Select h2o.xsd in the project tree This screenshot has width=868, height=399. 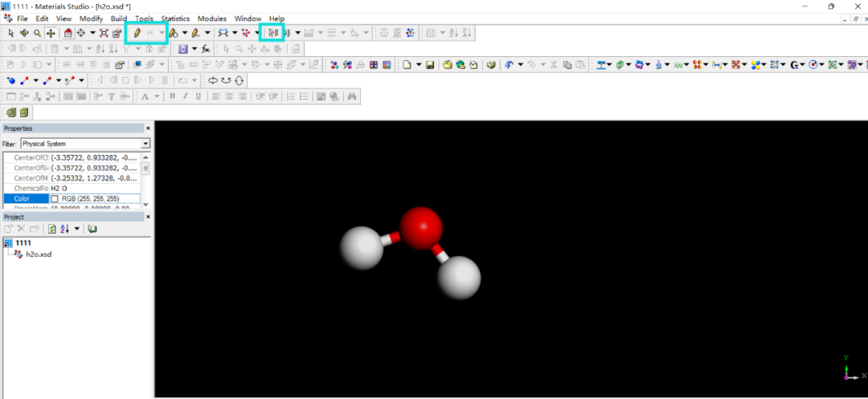pyautogui.click(x=39, y=254)
